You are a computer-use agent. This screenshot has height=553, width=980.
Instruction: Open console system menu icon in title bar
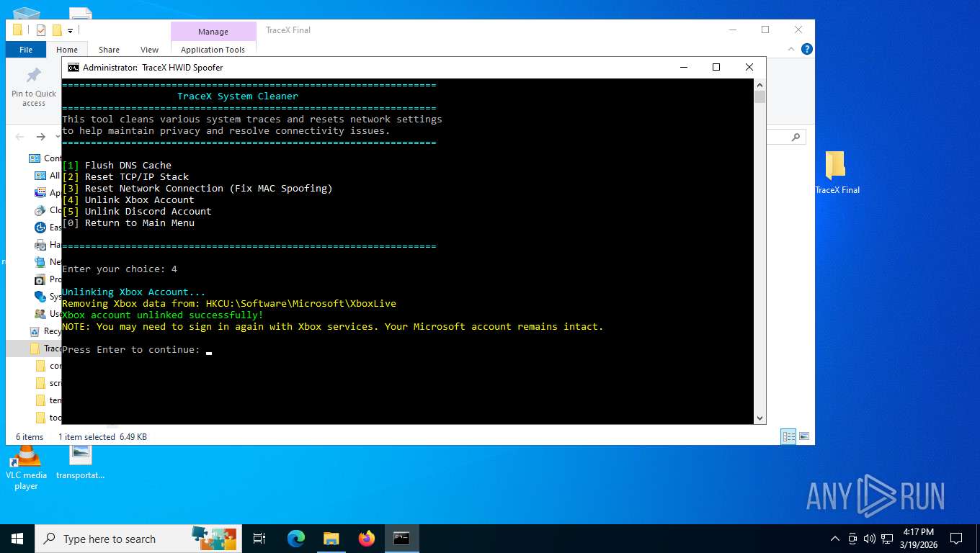73,68
